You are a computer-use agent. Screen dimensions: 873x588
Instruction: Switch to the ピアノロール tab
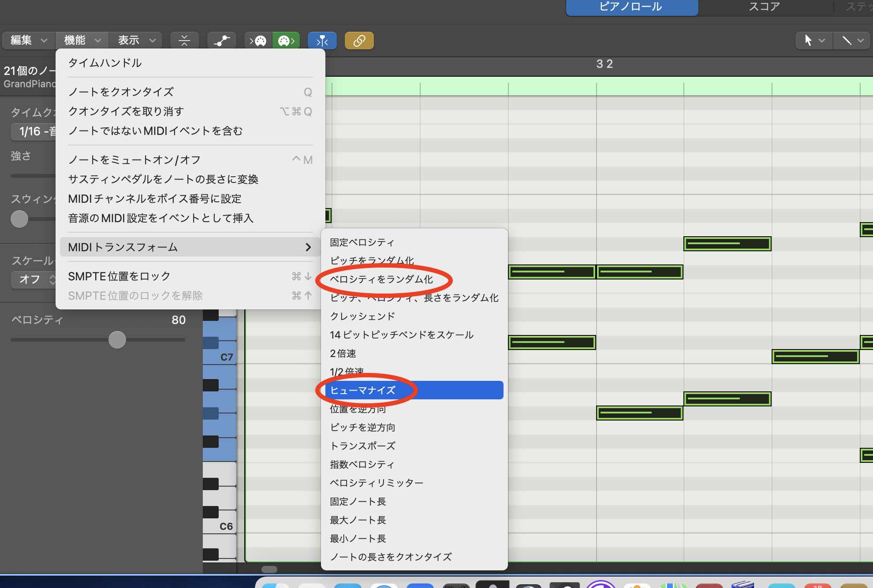tap(631, 7)
